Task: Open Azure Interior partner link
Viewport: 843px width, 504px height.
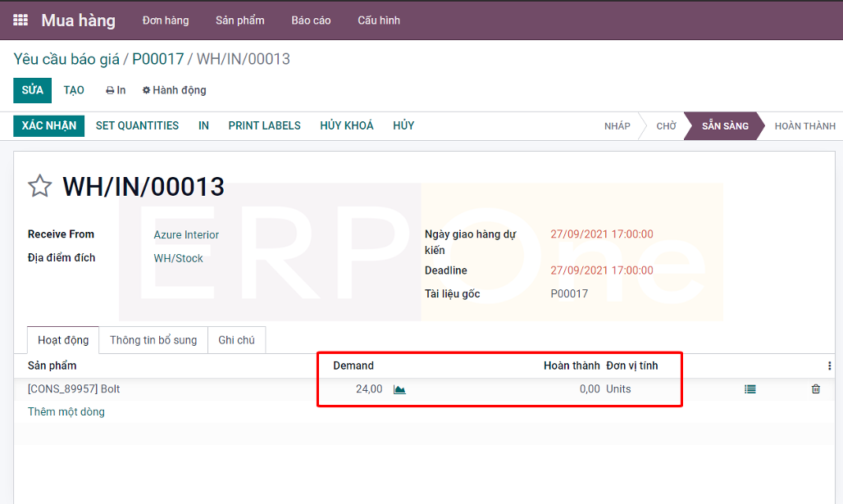Action: (186, 235)
